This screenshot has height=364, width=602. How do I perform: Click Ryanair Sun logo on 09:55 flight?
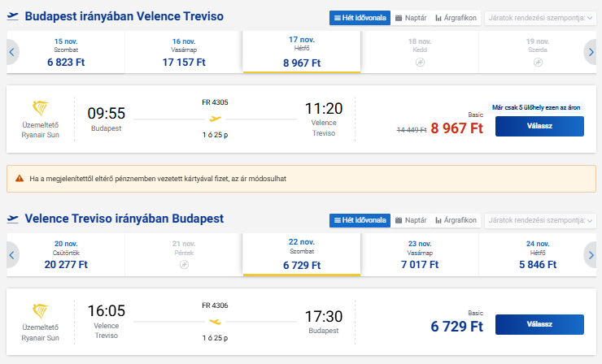[40, 109]
